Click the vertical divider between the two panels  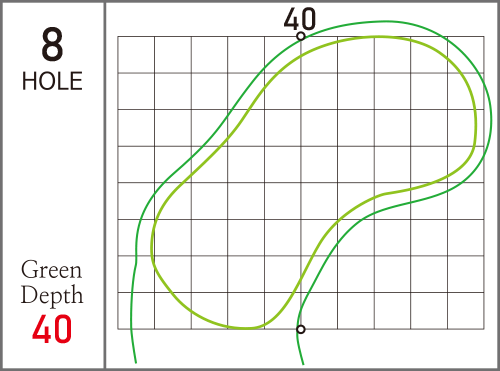[x=105, y=185]
